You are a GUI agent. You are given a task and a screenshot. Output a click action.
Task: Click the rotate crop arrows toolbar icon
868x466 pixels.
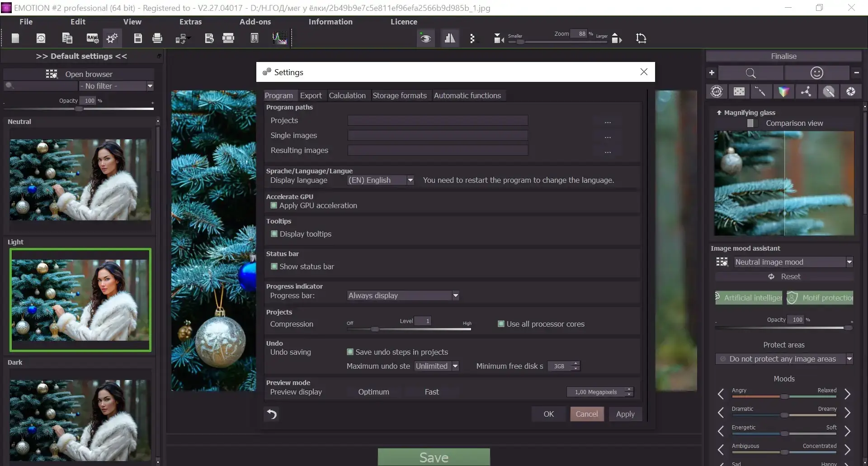point(641,38)
